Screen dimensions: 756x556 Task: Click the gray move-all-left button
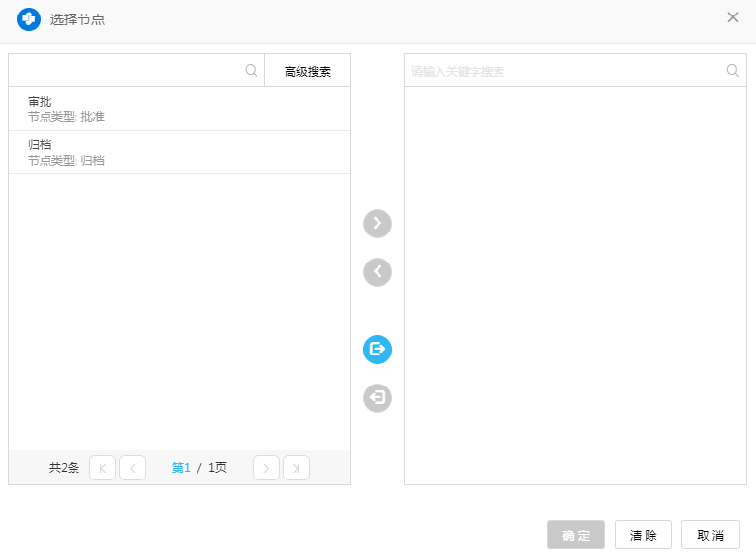(x=378, y=398)
